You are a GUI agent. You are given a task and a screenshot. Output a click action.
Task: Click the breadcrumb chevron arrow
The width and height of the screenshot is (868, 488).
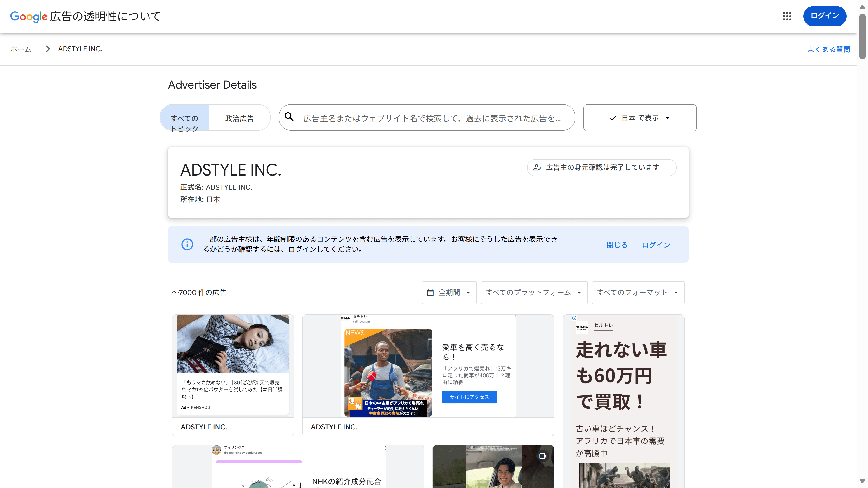48,49
